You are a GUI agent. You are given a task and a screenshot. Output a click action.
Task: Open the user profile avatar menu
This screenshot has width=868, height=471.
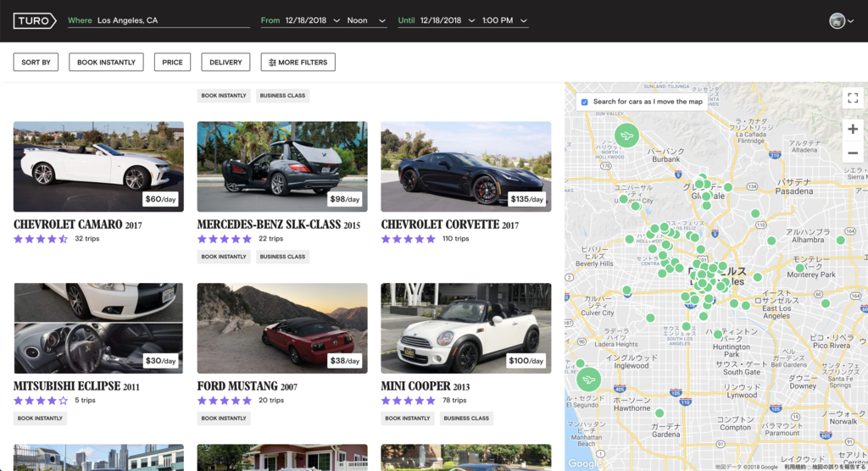pos(837,20)
